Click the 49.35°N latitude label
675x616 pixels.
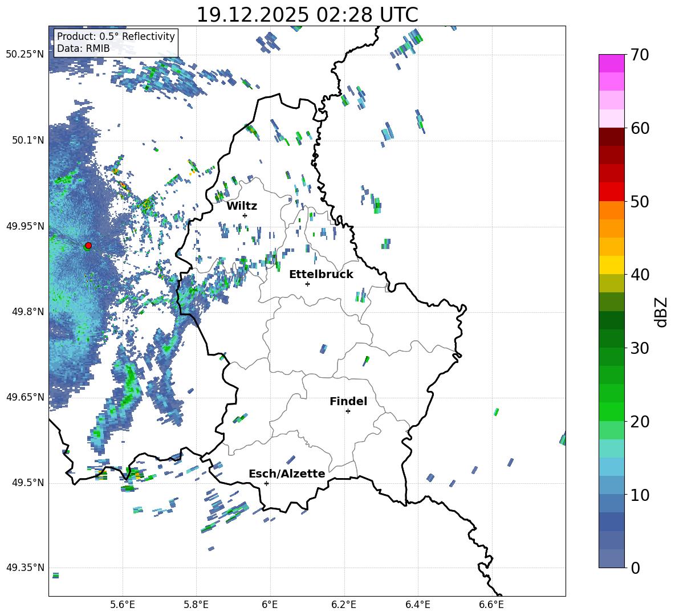point(25,568)
